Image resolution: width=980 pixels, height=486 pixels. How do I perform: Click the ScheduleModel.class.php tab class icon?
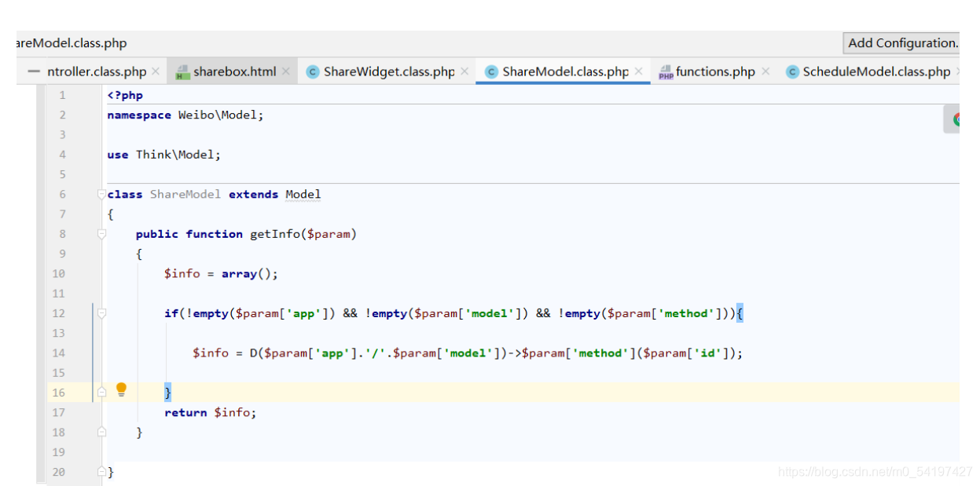pyautogui.click(x=792, y=72)
